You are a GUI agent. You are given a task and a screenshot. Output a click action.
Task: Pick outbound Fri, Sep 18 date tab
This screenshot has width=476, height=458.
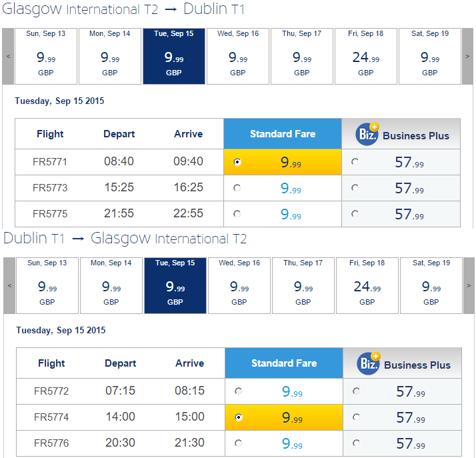pyautogui.click(x=365, y=57)
